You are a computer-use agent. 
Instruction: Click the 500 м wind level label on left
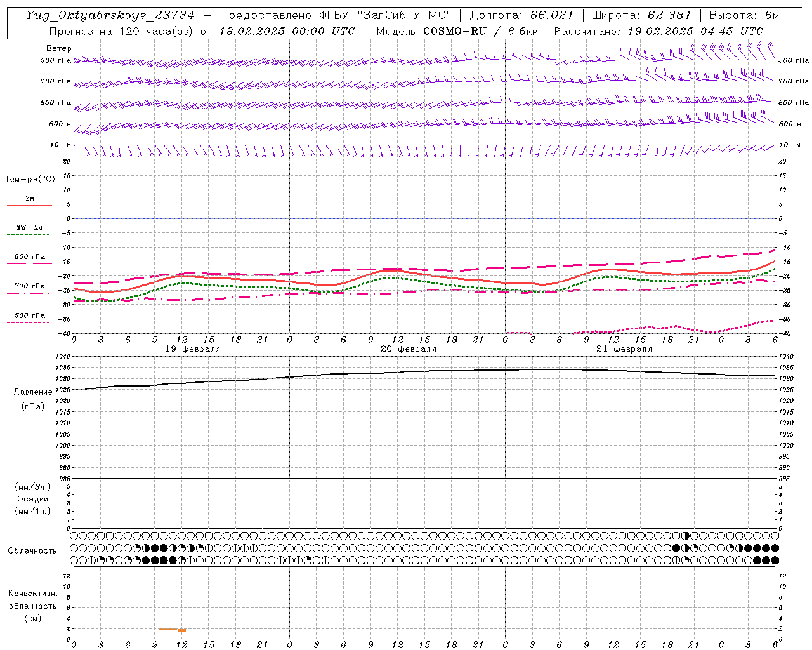60,124
